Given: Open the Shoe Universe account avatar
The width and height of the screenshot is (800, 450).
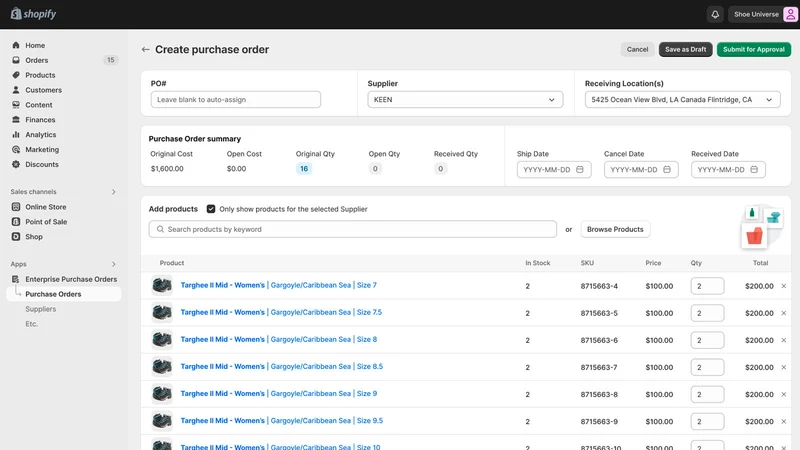Looking at the screenshot, I should [790, 14].
